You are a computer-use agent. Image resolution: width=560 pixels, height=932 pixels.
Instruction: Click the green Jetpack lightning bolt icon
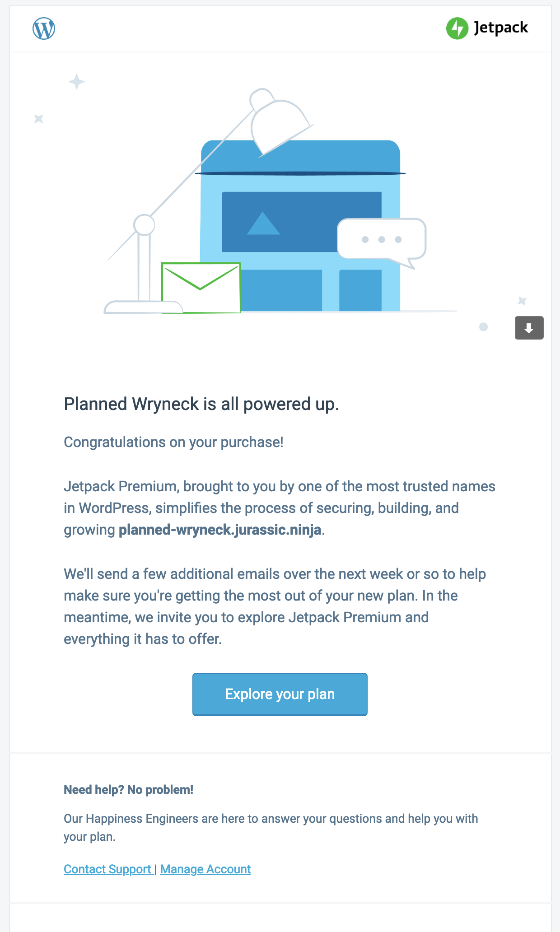[457, 28]
